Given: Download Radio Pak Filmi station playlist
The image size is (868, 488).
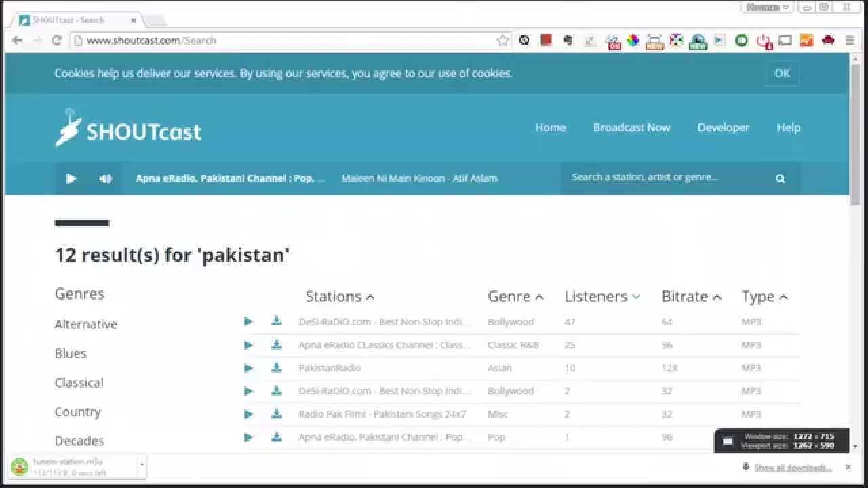Looking at the screenshot, I should pos(277,413).
